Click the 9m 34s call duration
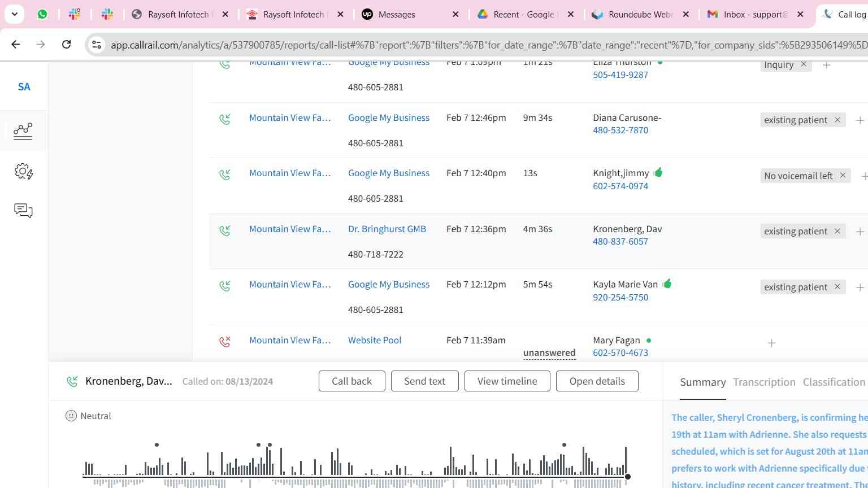Image resolution: width=868 pixels, height=488 pixels. pos(537,117)
